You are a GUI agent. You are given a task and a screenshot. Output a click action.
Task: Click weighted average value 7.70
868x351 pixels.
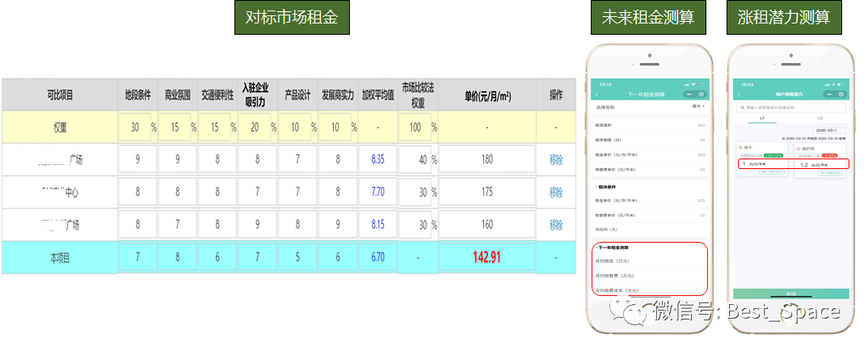tap(378, 192)
